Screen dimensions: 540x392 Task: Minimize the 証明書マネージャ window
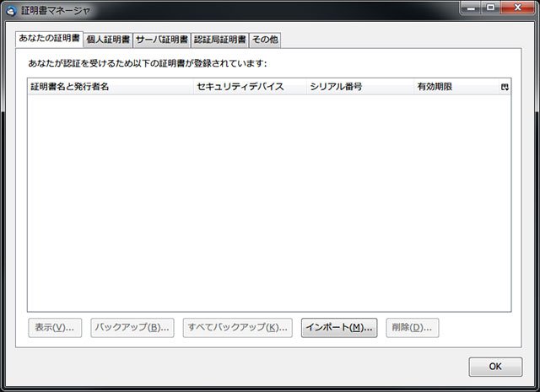click(471, 8)
